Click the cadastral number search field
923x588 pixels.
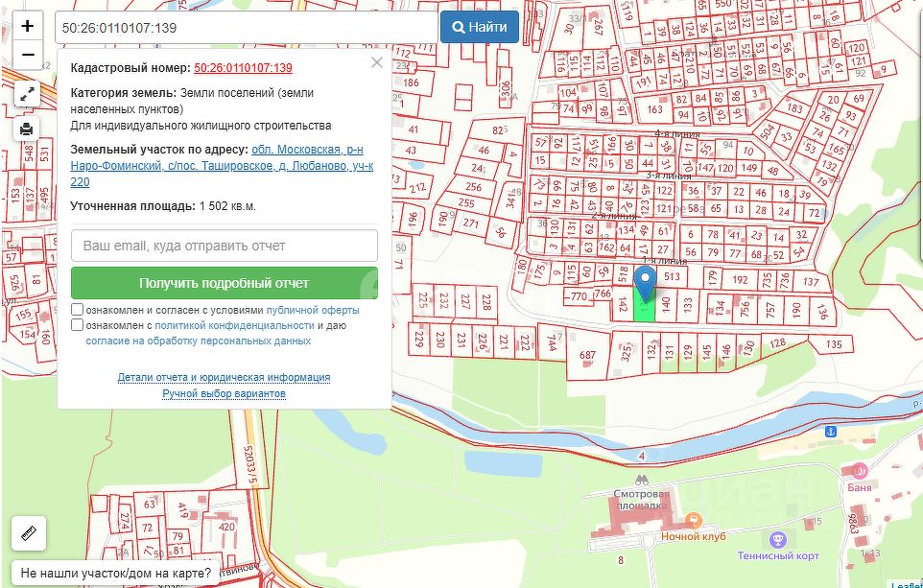click(247, 28)
